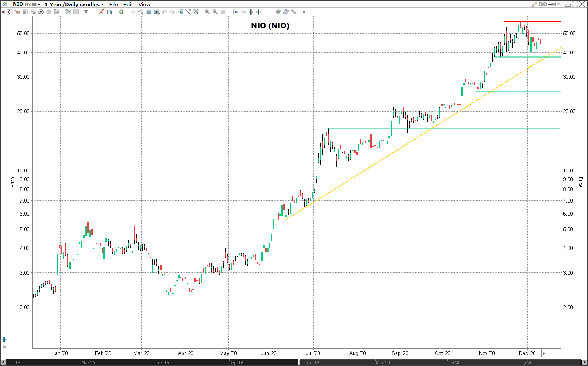This screenshot has width=588, height=366.
Task: Toggle the chain link icon
Action: click(x=543, y=4)
